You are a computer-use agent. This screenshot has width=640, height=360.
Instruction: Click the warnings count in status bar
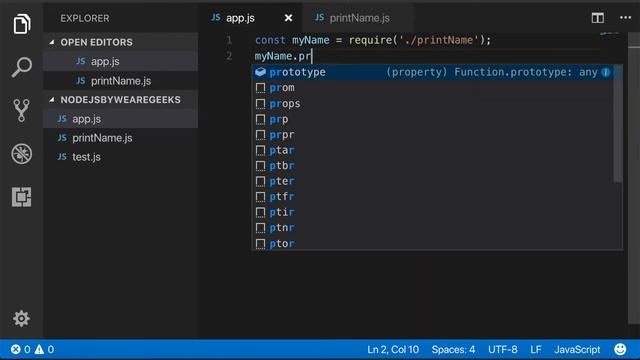(x=44, y=349)
